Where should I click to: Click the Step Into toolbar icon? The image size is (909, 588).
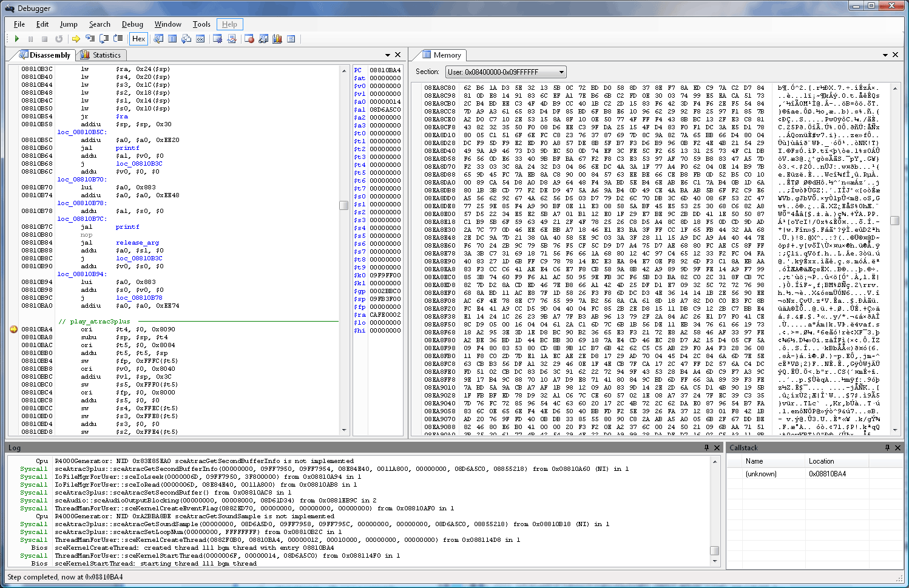90,39
